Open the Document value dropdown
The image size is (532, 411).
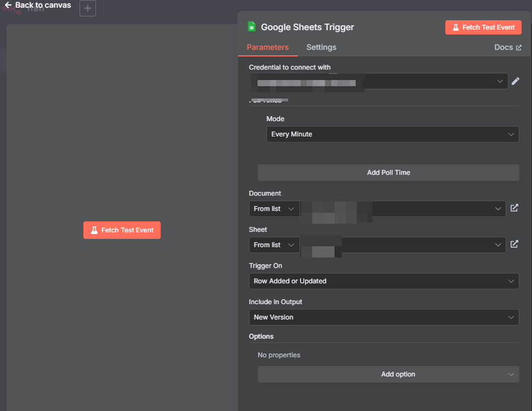pos(403,209)
